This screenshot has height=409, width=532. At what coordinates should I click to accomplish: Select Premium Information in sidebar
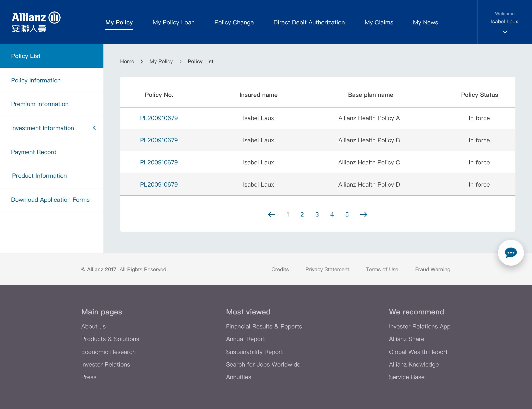[40, 104]
